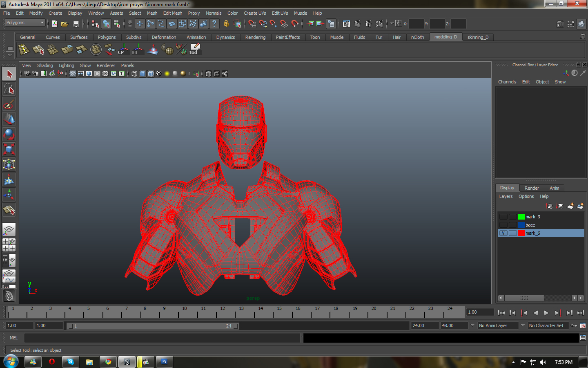This screenshot has height=368, width=588.
Task: Click the CP shelf button
Action: pyautogui.click(x=123, y=50)
